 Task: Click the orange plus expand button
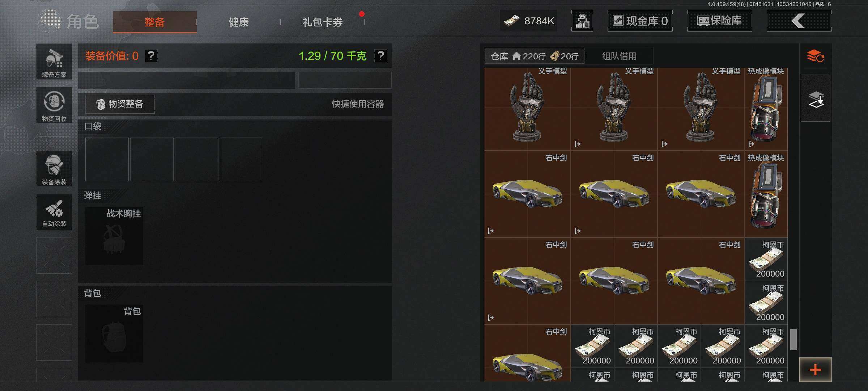pyautogui.click(x=815, y=370)
